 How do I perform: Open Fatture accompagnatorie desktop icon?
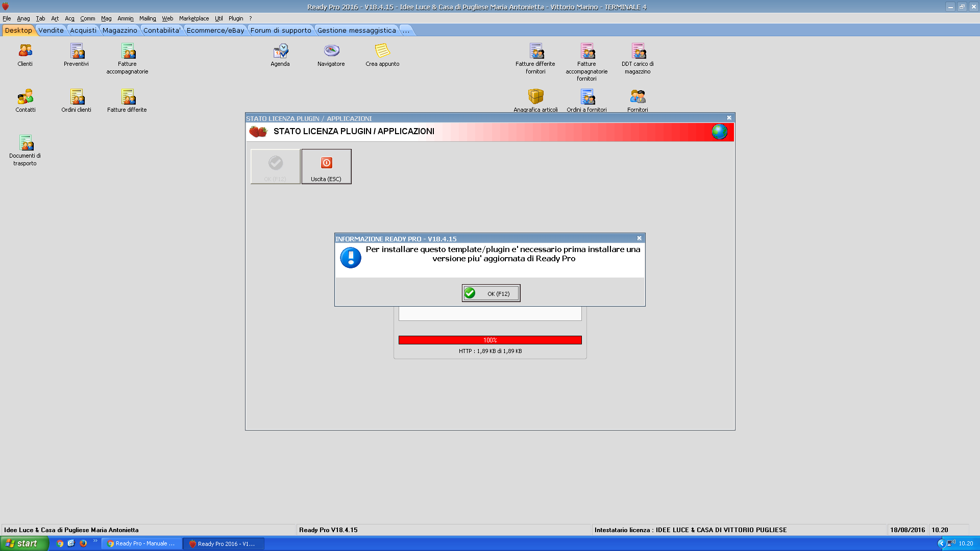127,59
